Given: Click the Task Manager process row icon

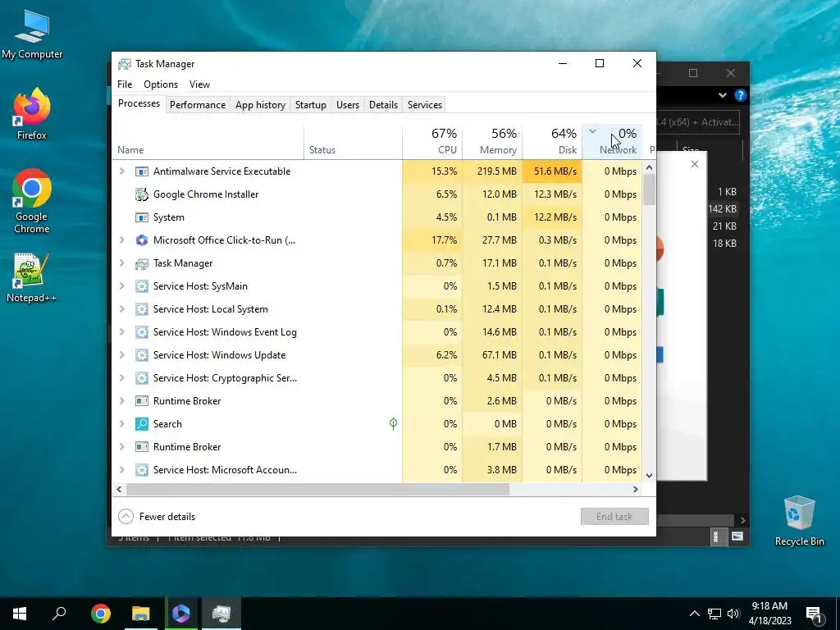Looking at the screenshot, I should [x=141, y=263].
